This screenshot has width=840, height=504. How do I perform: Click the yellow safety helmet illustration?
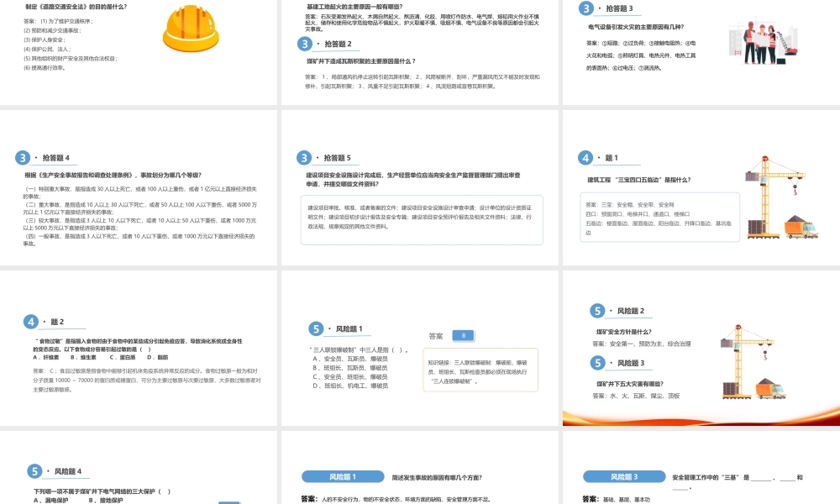click(191, 28)
